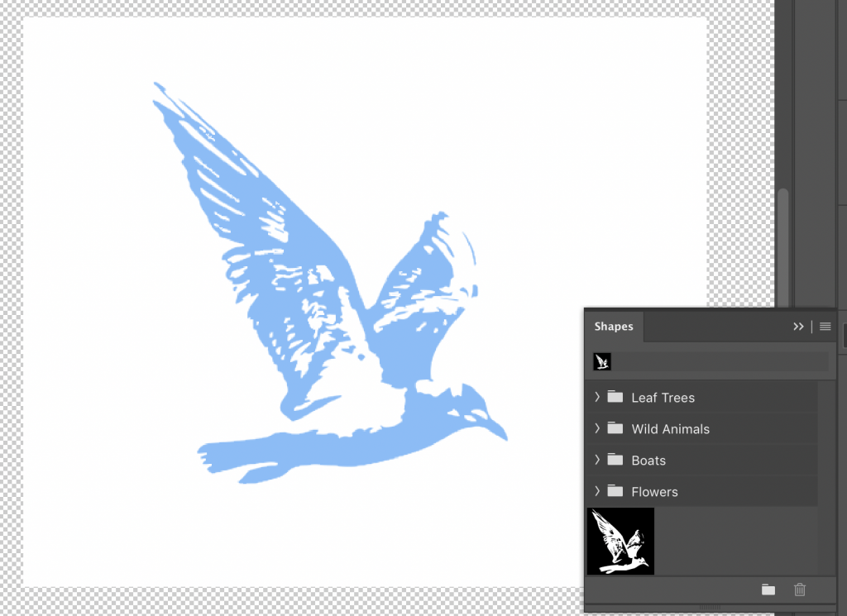
Task: Delete the selected shape with trash icon
Action: click(800, 590)
